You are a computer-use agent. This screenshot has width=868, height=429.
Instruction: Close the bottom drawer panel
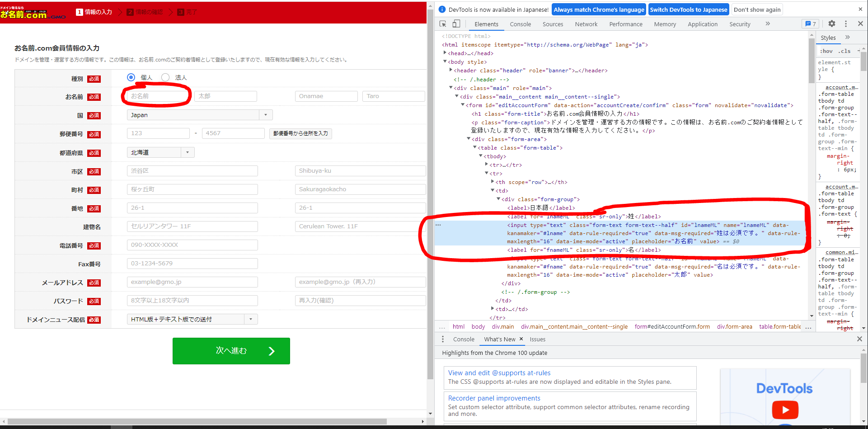[x=859, y=339]
